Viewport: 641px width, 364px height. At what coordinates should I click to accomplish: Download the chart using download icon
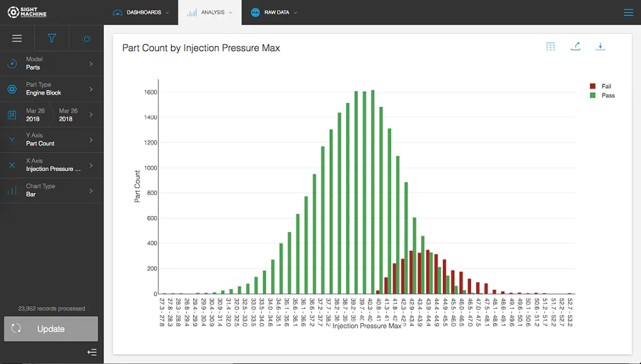[600, 47]
